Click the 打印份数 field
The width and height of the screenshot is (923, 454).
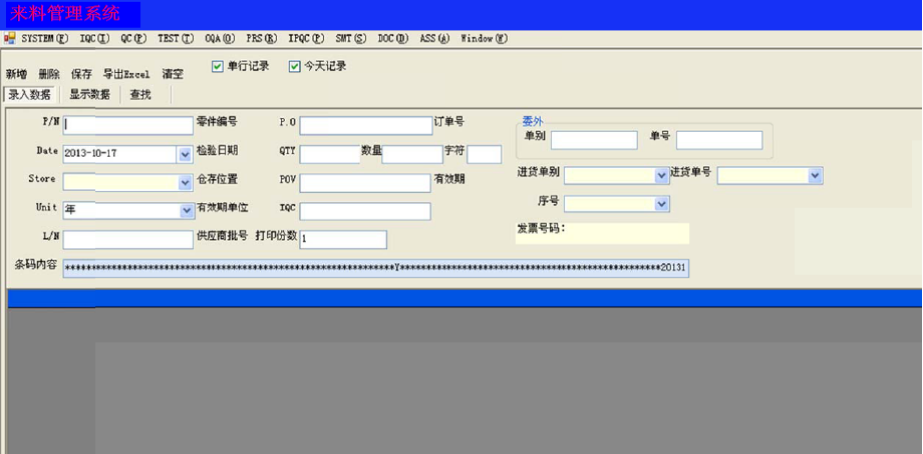point(343,240)
